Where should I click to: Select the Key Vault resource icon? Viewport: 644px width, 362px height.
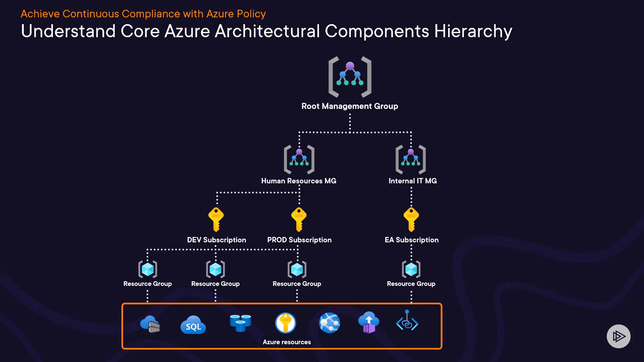coord(285,323)
